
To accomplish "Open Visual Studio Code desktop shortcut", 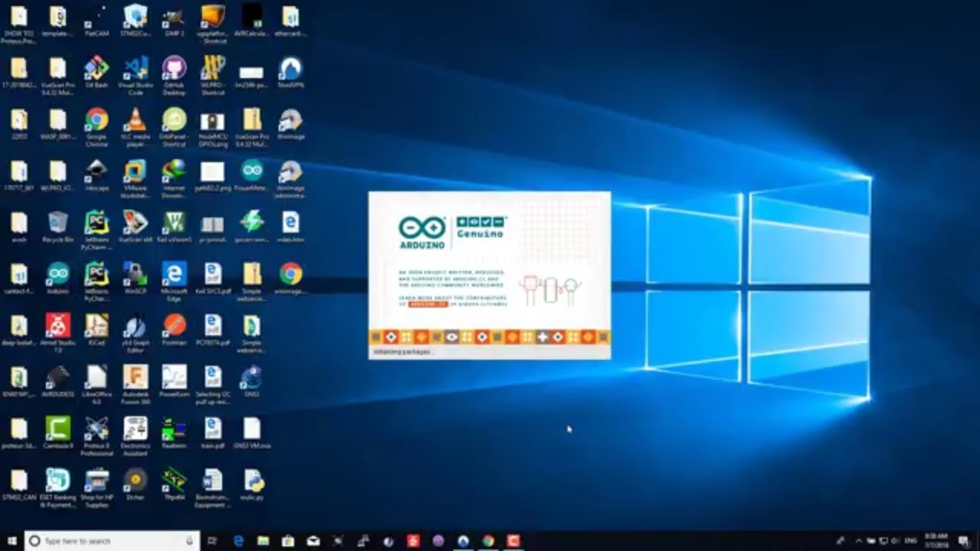I will pos(136,75).
